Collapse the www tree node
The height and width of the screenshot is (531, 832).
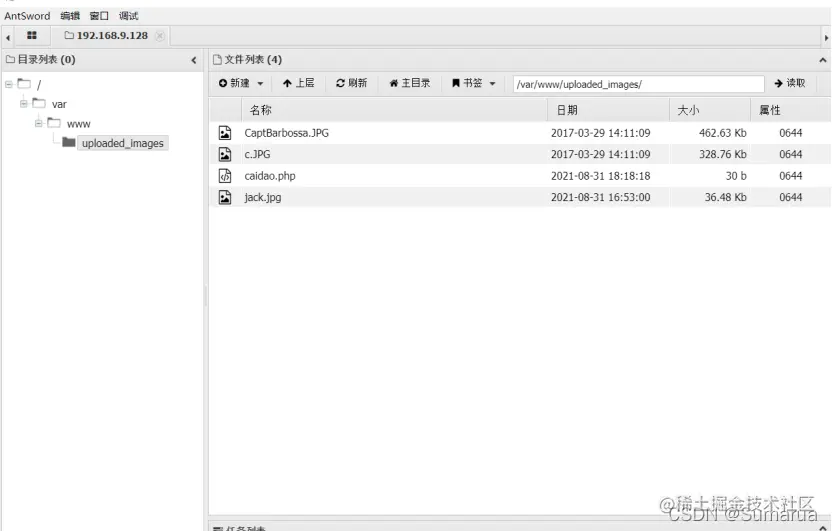(39, 123)
